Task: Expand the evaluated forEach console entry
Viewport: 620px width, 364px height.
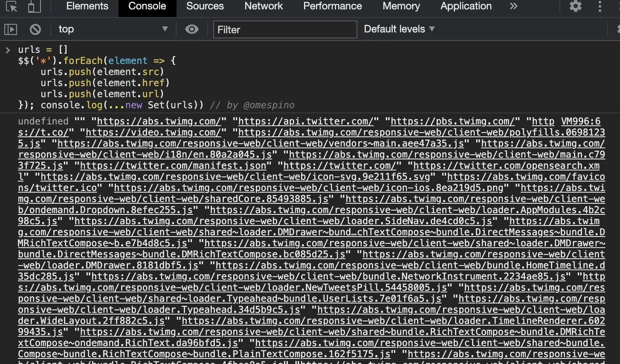Action: point(8,50)
